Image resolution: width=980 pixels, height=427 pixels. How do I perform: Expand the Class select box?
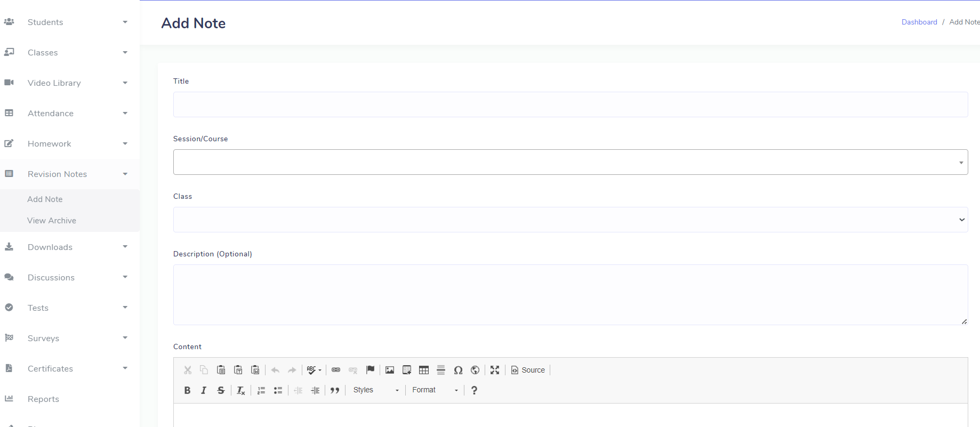tap(570, 220)
